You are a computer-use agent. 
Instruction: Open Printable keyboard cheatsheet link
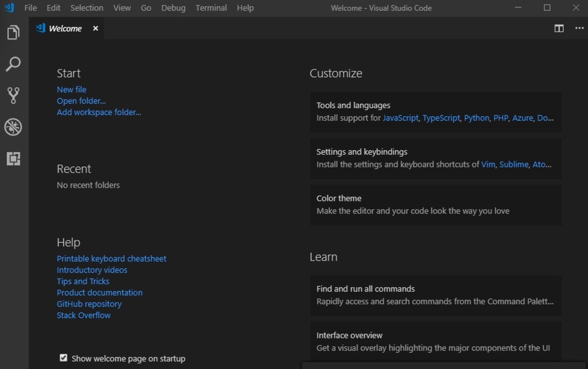[x=112, y=258]
